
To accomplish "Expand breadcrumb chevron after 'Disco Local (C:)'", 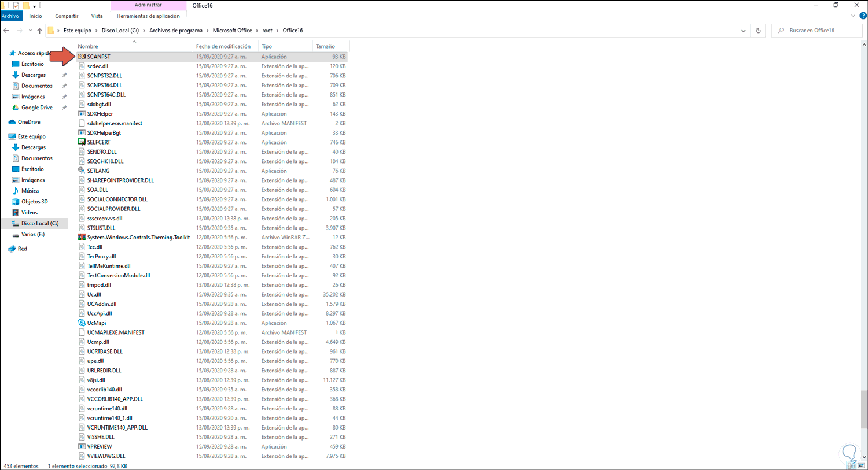I will (144, 31).
